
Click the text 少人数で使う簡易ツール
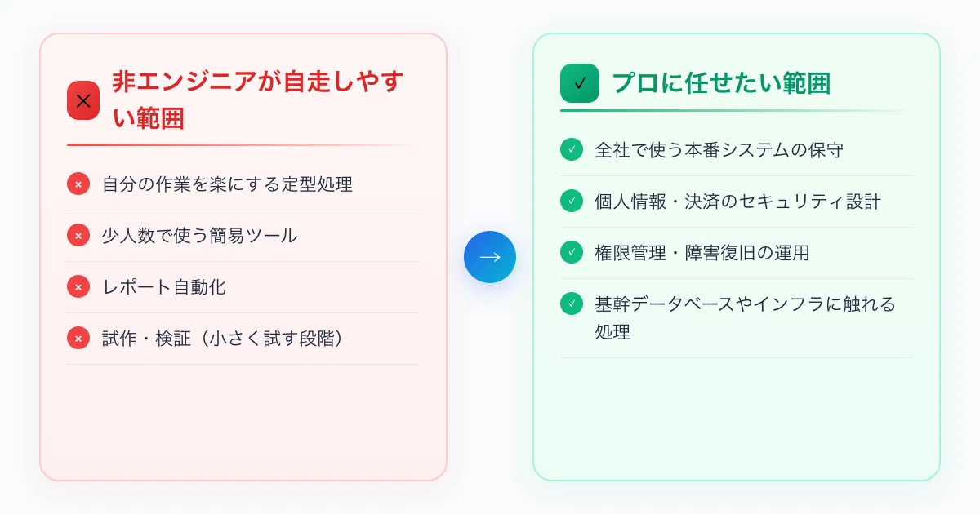click(200, 236)
